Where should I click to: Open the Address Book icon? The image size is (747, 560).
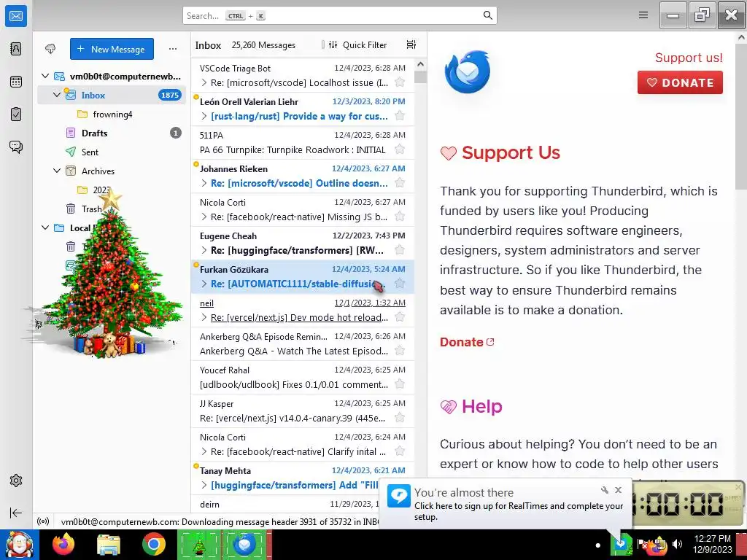[x=16, y=49]
